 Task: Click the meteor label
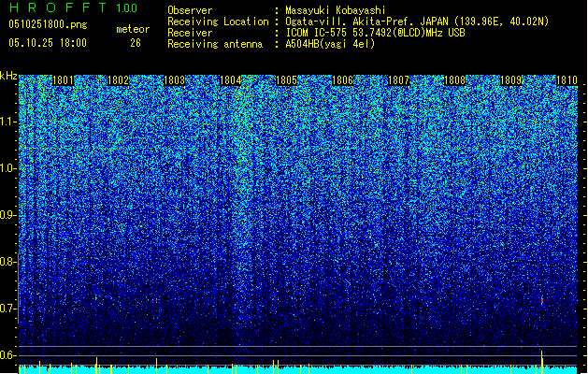133,29
